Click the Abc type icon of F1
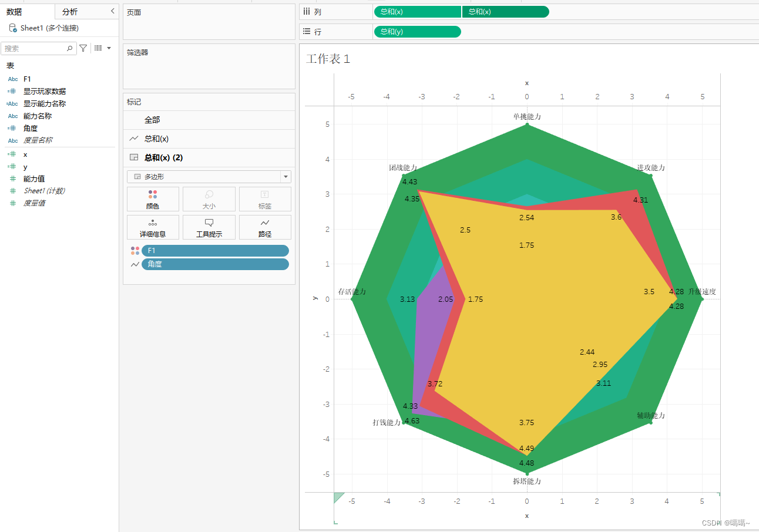This screenshot has width=759, height=532. tap(13, 79)
